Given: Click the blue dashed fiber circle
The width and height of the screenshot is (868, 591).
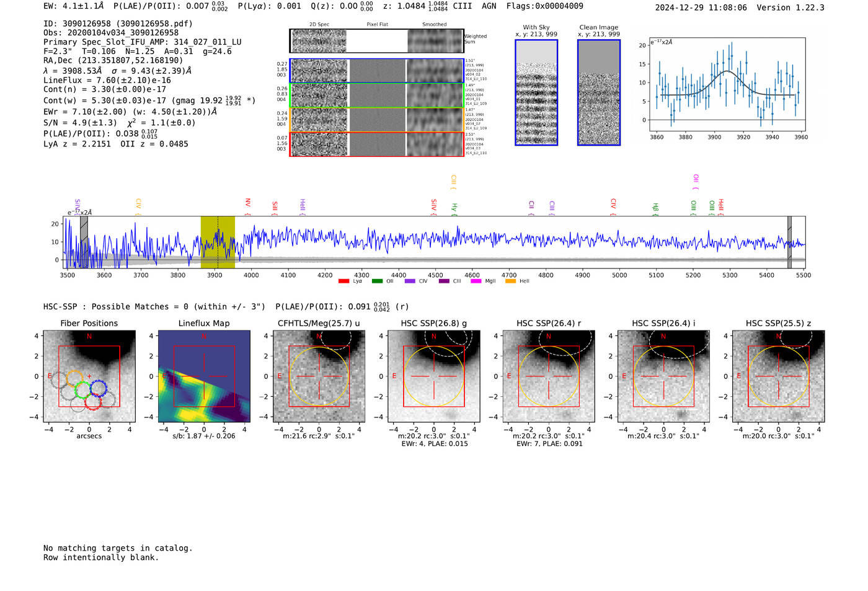Looking at the screenshot, I should [99, 388].
